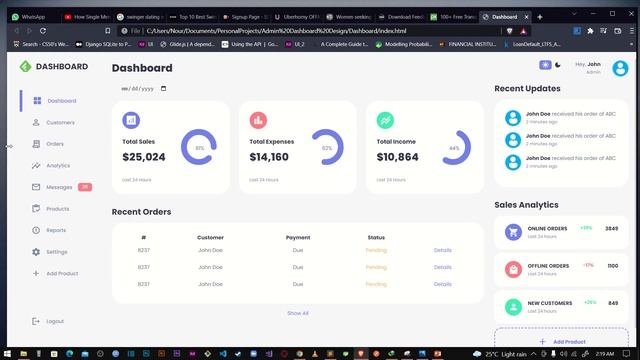Open Orders in the sidebar
Viewport: 640px width, 360px height.
[x=48, y=144]
